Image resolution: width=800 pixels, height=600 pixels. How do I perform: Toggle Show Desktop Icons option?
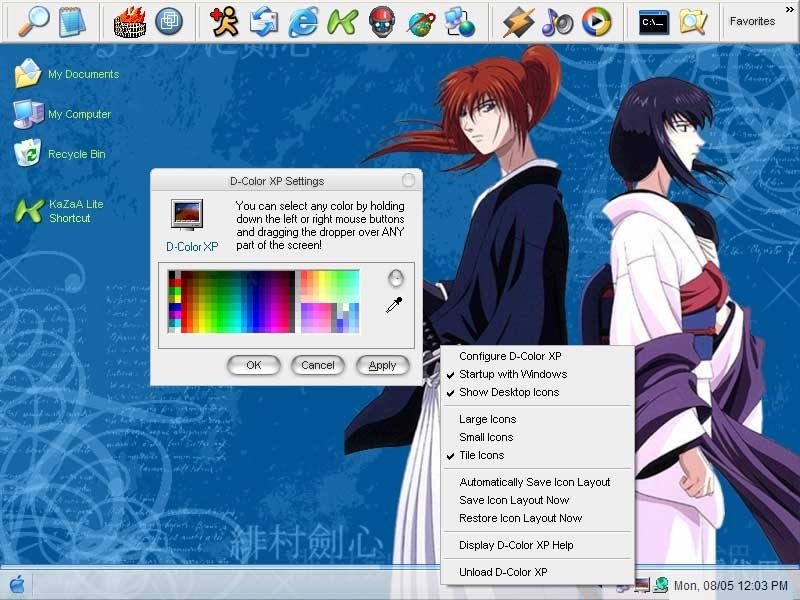tap(537, 392)
